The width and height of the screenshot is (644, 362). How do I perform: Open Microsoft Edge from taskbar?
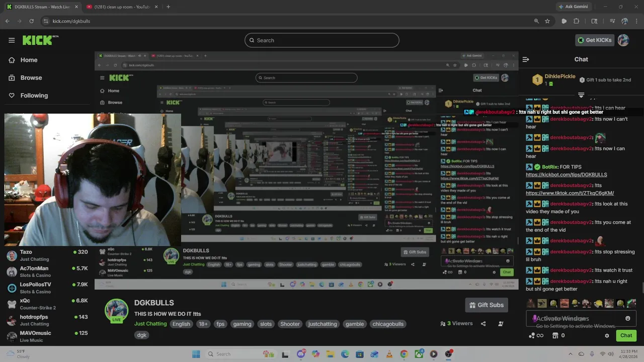pos(345,354)
